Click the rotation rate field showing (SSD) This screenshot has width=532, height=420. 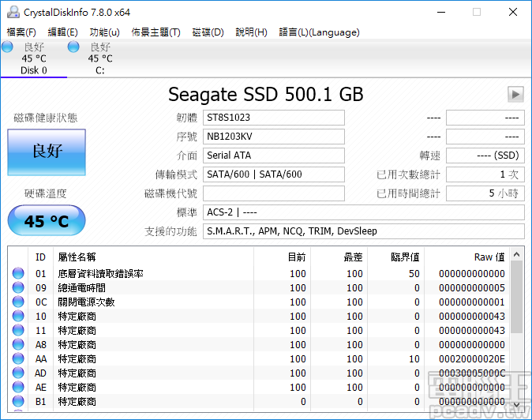(485, 156)
